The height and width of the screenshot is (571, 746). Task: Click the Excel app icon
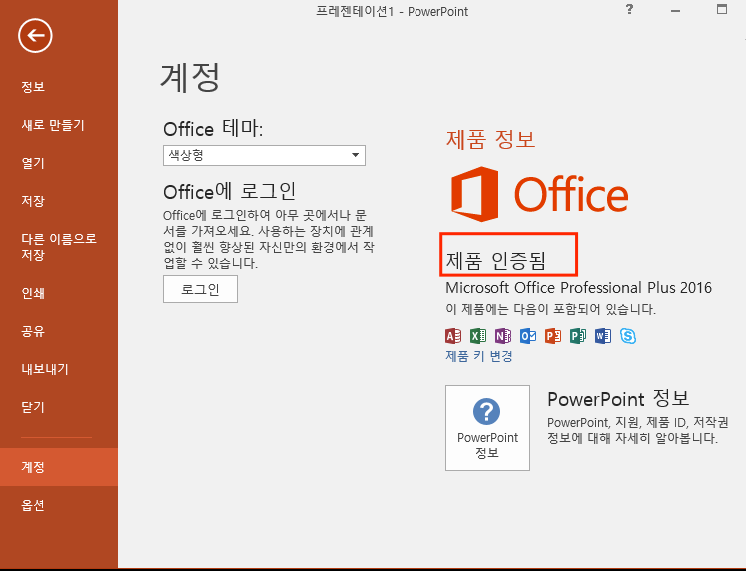(x=478, y=336)
